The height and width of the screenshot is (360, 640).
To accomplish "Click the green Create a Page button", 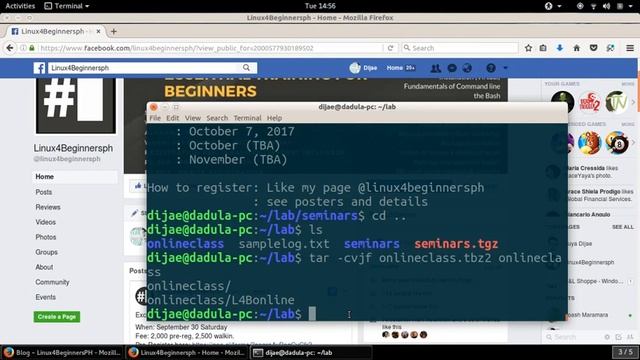I will pyautogui.click(x=57, y=317).
